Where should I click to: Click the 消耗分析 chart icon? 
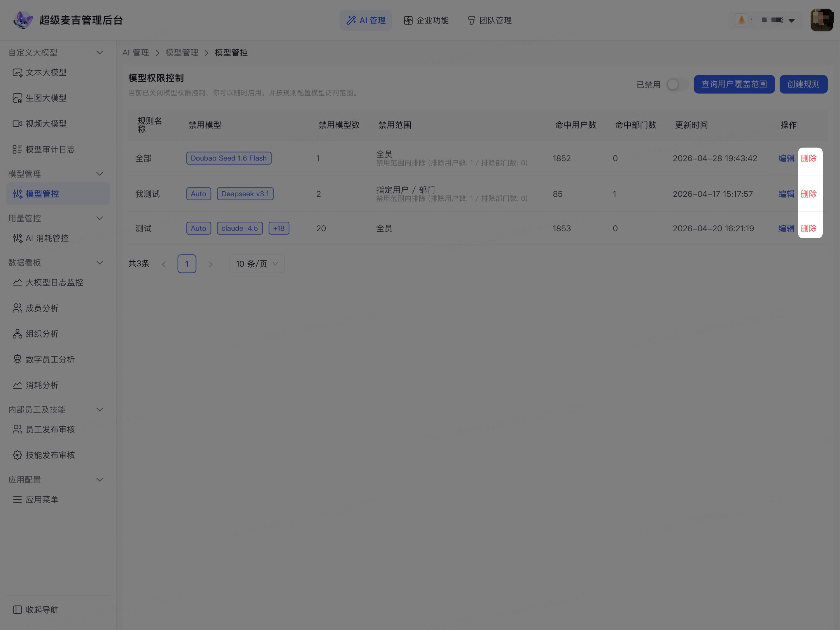[x=17, y=385]
